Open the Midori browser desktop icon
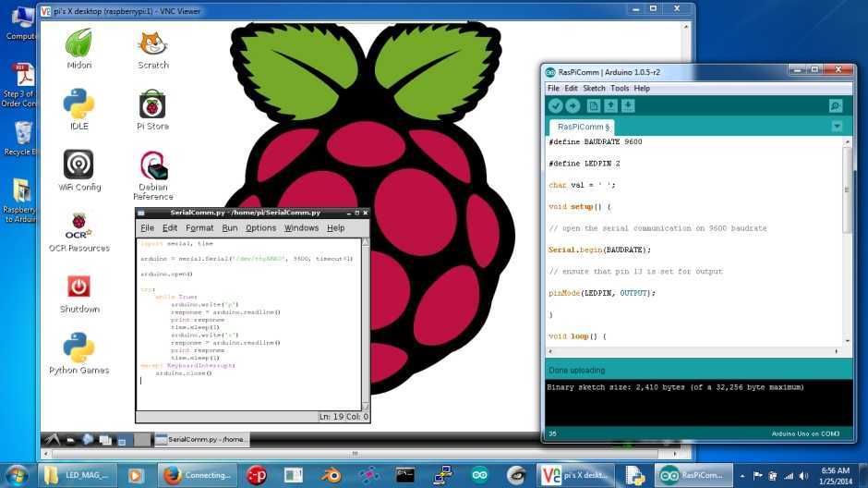The image size is (868, 488). tap(79, 49)
